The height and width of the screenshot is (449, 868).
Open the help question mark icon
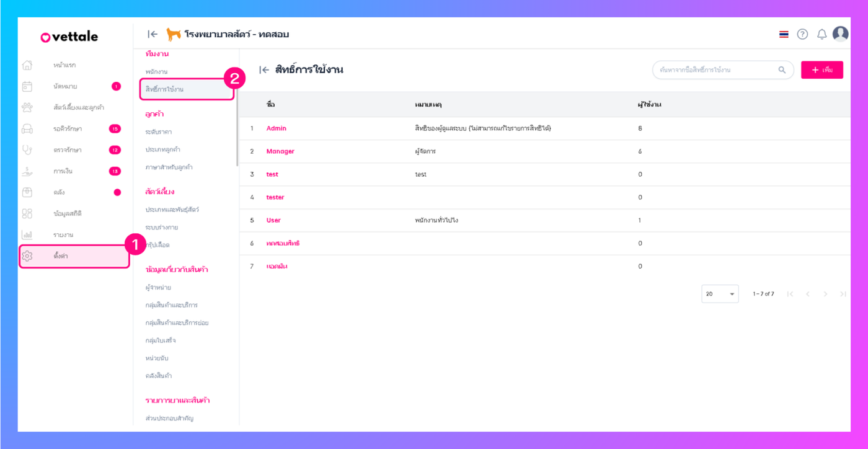(802, 34)
